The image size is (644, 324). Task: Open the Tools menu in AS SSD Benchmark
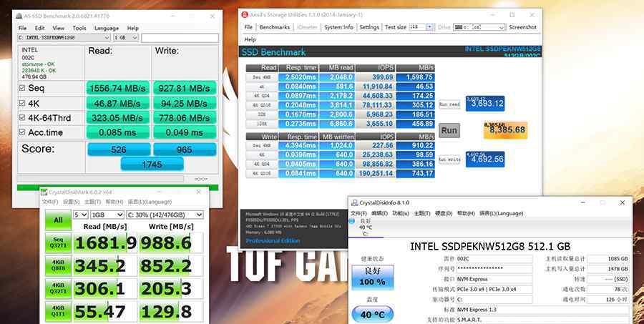click(79, 28)
